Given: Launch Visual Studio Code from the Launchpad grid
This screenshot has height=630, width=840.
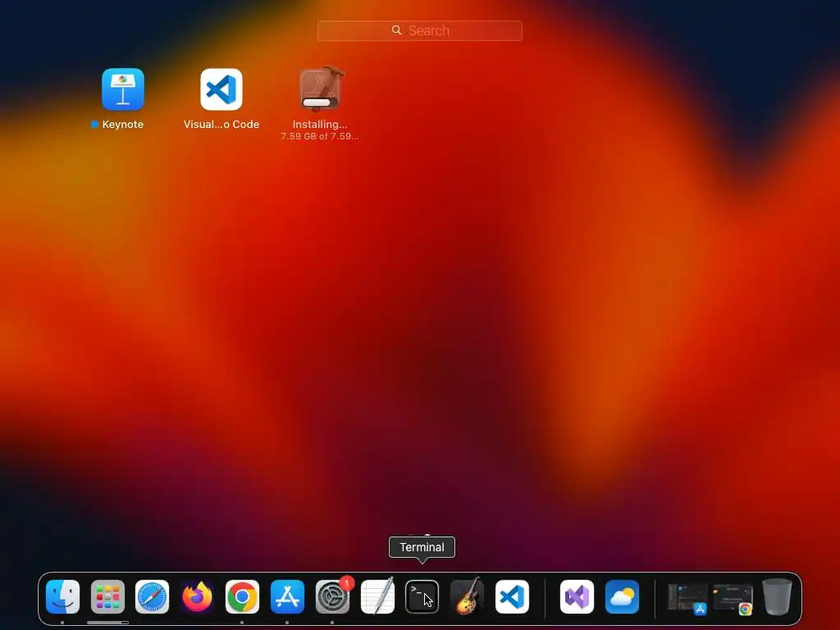Looking at the screenshot, I should pos(221,89).
